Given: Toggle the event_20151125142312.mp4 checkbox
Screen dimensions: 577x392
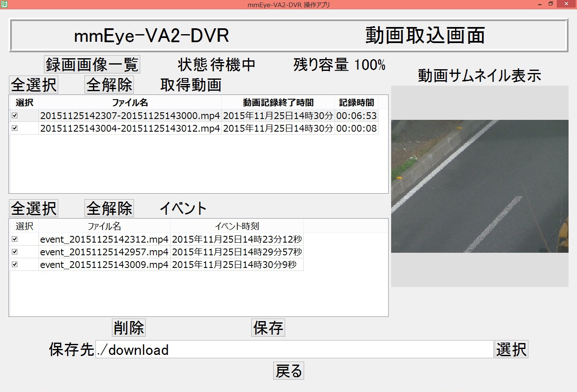Looking at the screenshot, I should (x=15, y=239).
